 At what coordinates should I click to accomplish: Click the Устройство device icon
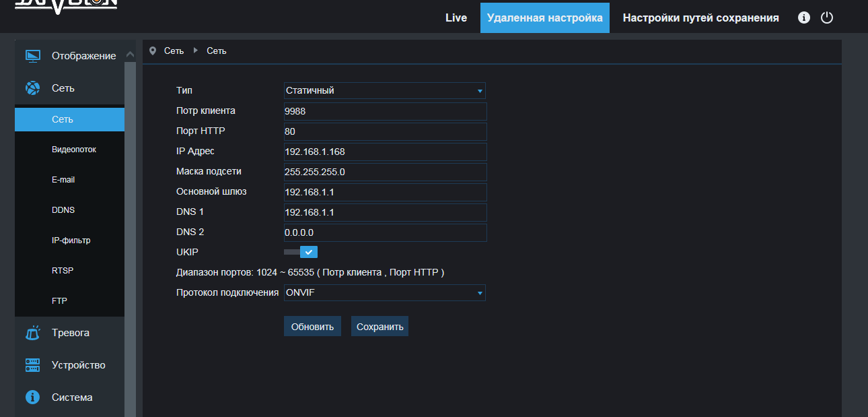tap(33, 365)
